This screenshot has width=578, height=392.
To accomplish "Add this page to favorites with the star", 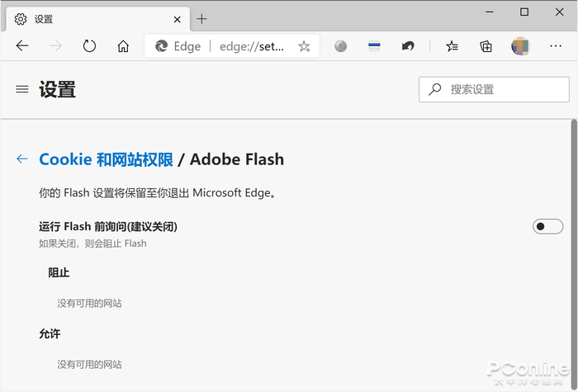I will click(304, 46).
